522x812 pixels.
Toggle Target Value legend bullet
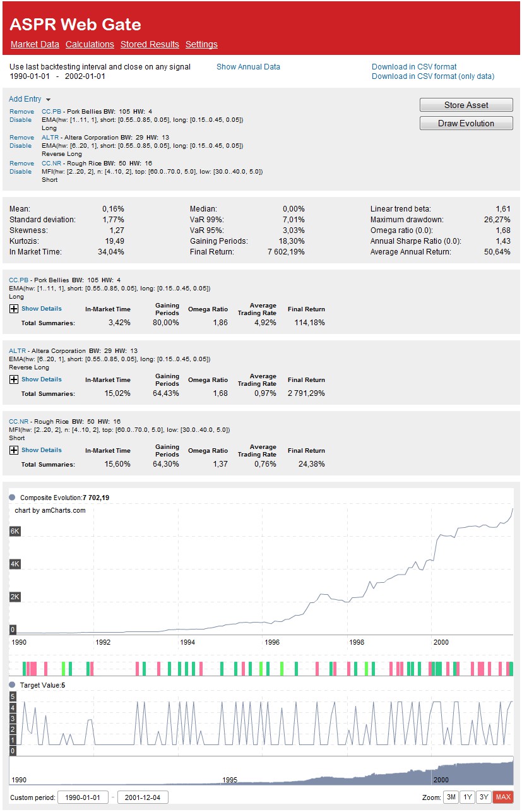click(x=13, y=685)
